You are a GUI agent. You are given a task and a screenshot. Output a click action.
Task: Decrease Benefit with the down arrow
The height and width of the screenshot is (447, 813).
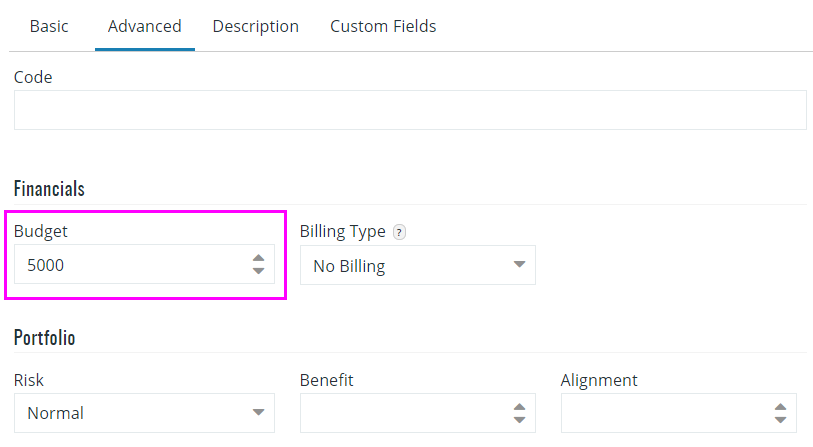(x=519, y=420)
